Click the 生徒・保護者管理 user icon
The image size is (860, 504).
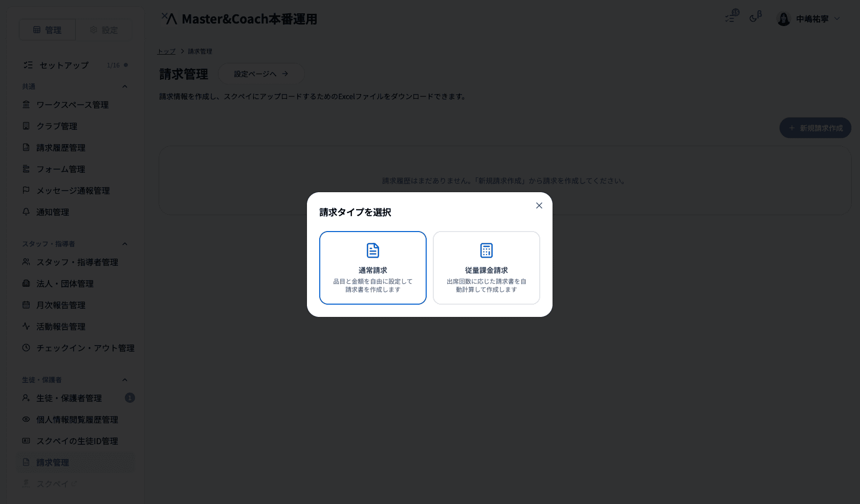click(26, 398)
